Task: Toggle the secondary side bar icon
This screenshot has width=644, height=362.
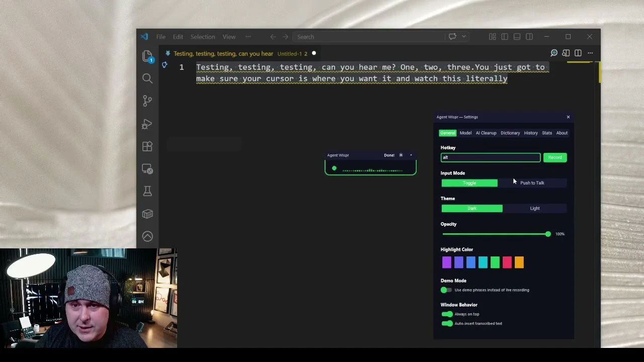Action: tap(529, 37)
